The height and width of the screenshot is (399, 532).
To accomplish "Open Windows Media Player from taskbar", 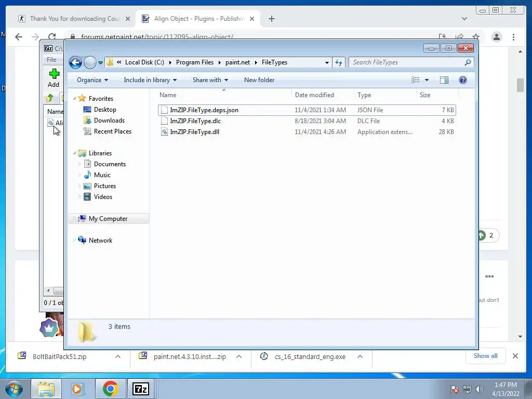I will [77, 389].
